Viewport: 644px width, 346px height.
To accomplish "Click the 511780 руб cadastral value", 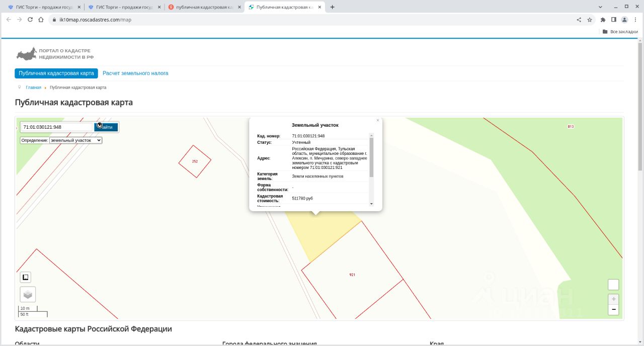I will pyautogui.click(x=302, y=198).
